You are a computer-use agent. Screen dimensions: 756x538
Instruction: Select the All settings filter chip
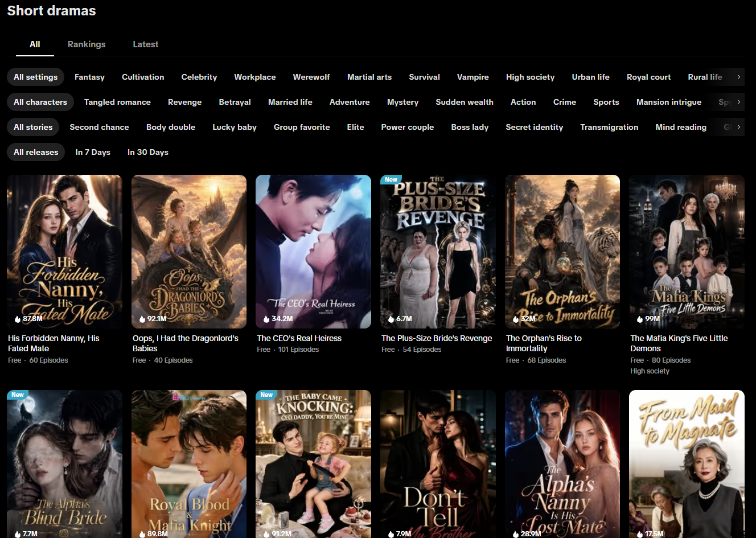tap(36, 77)
